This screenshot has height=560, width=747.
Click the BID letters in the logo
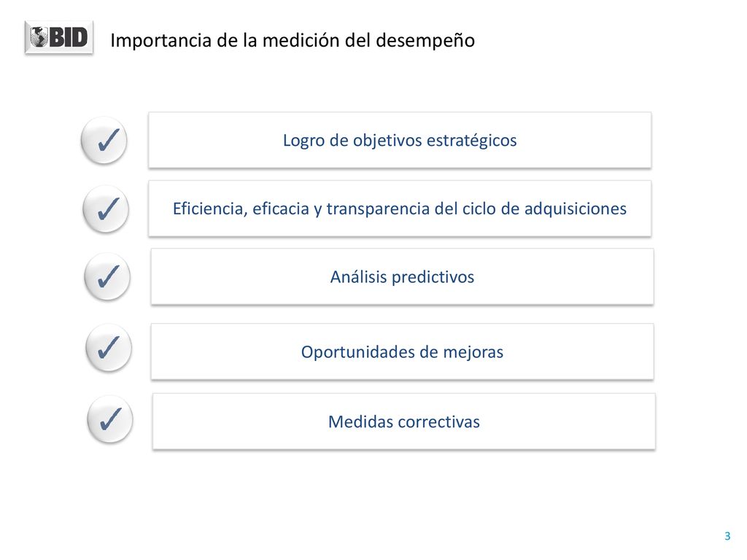(69, 37)
